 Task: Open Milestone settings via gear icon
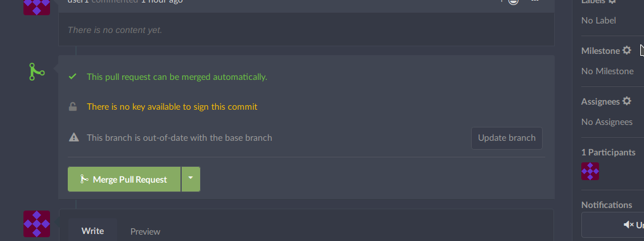pos(626,50)
